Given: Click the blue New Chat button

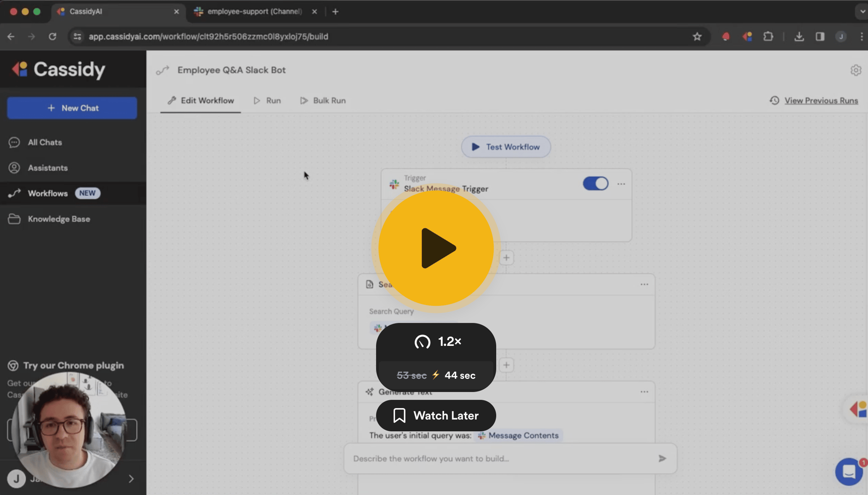Looking at the screenshot, I should [72, 108].
